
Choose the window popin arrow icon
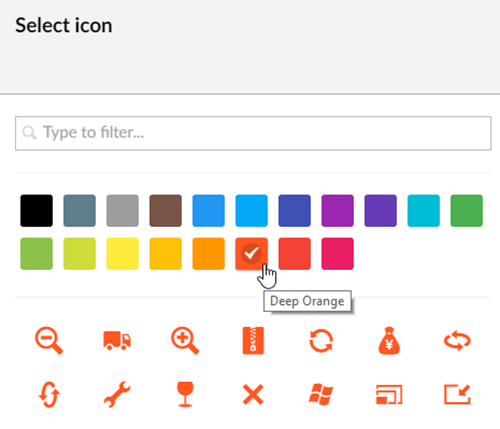(x=457, y=394)
